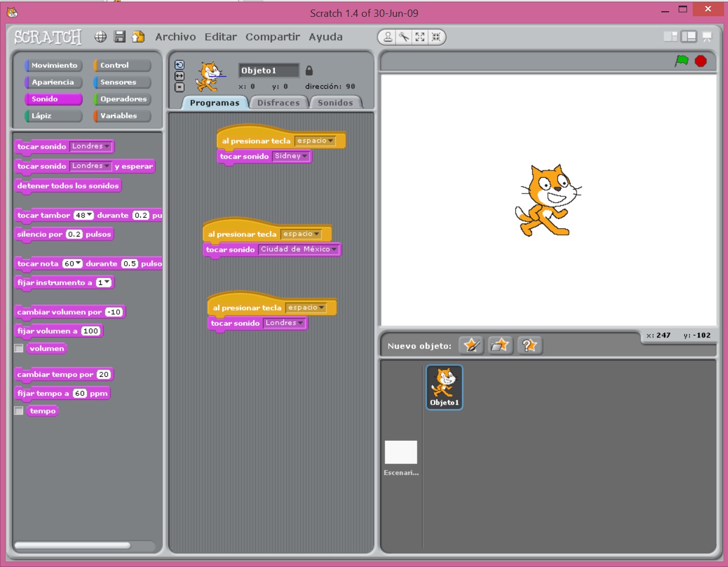The height and width of the screenshot is (567, 728).
Task: Click the globe language icon
Action: [x=100, y=37]
